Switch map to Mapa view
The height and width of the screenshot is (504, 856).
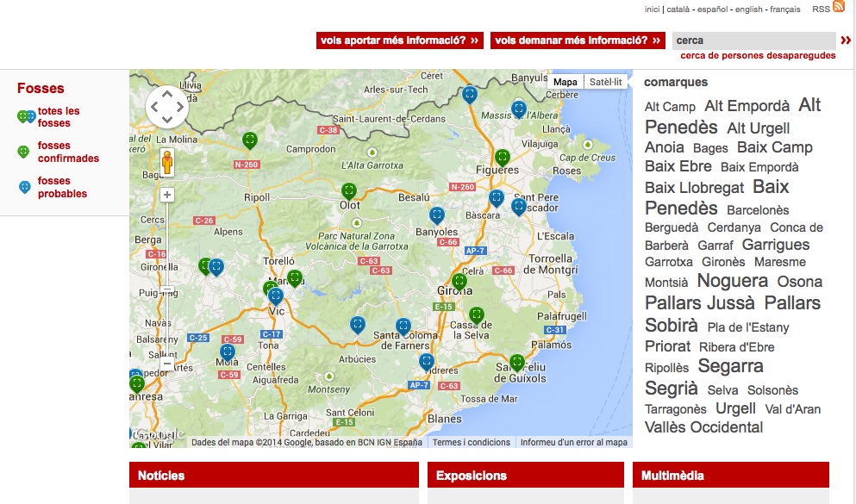565,82
